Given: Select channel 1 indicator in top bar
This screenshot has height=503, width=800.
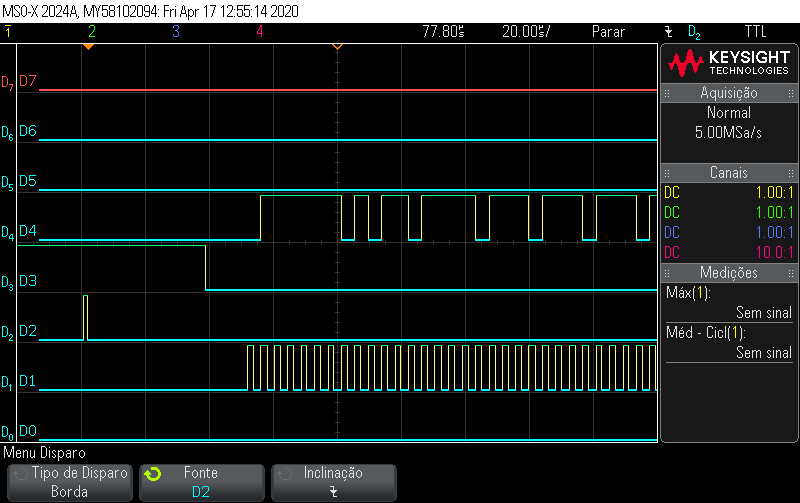Looking at the screenshot, I should [x=8, y=32].
